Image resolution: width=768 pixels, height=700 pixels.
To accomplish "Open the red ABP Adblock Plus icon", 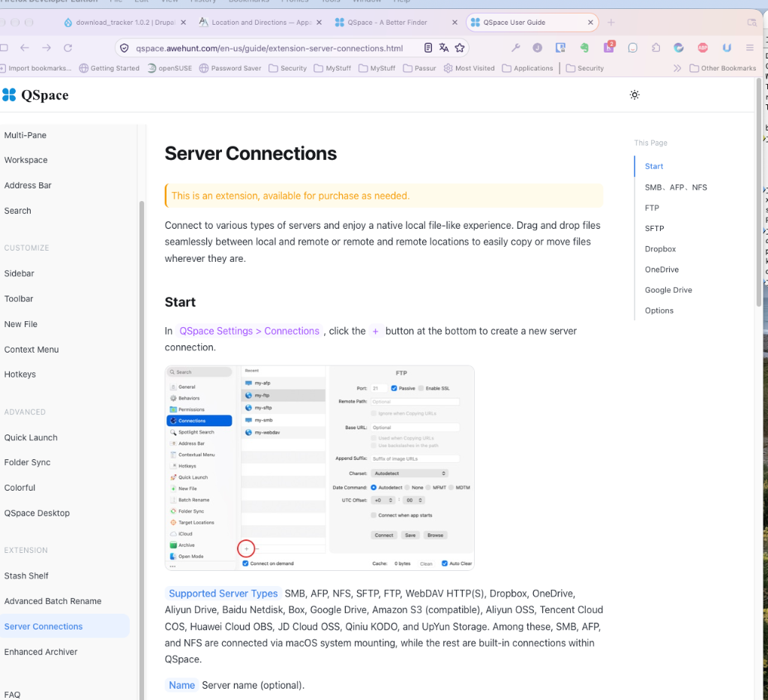I will 703,47.
